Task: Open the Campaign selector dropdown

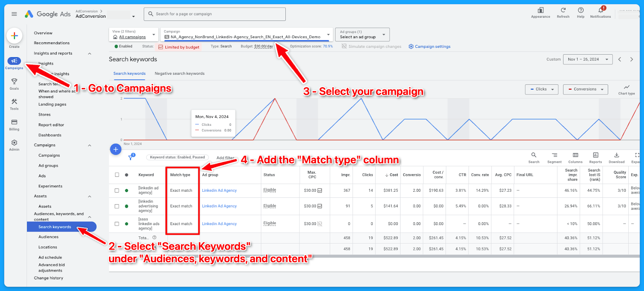Action: coord(247,35)
